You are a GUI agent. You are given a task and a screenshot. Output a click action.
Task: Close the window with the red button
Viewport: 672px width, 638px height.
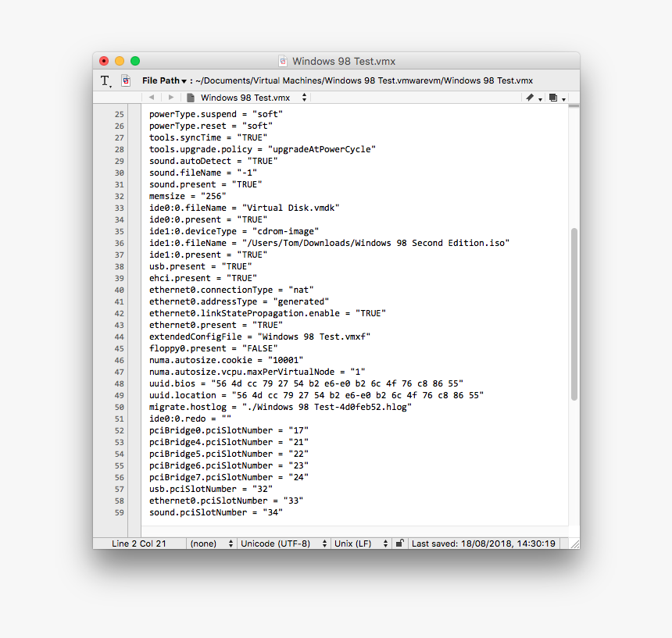tap(104, 61)
